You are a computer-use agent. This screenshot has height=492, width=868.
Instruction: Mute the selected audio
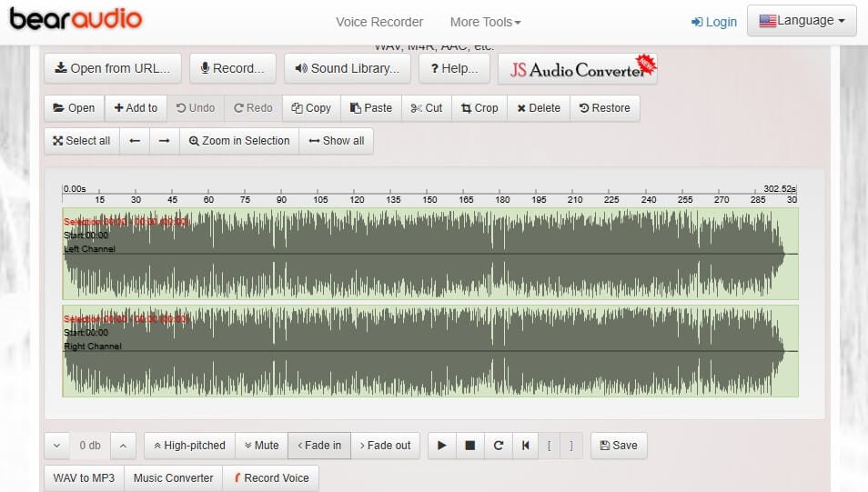[261, 446]
